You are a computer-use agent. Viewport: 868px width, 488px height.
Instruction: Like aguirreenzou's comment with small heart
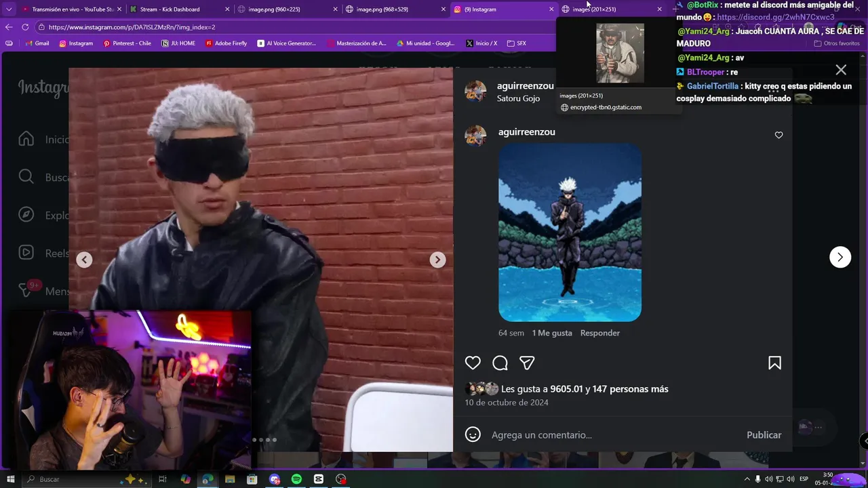click(778, 135)
